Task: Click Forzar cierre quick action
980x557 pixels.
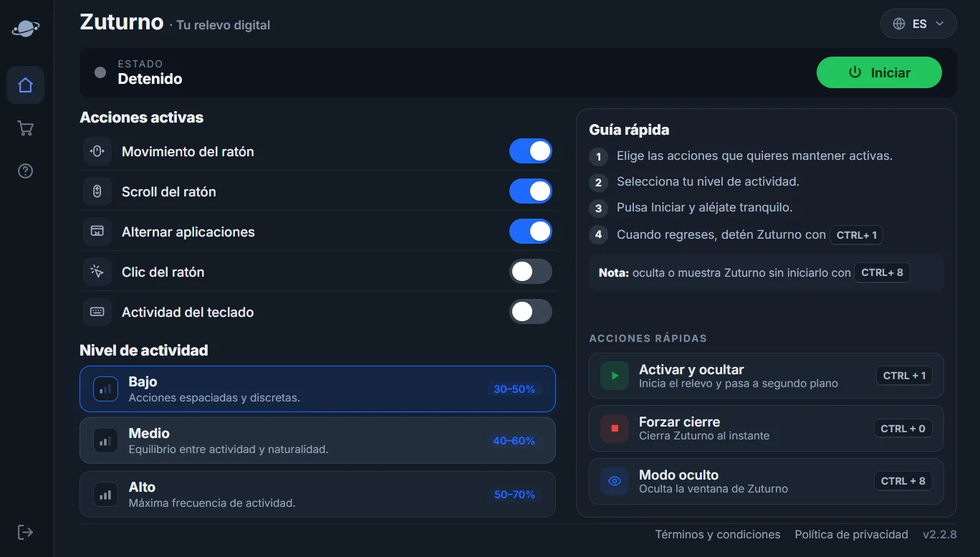Action: click(766, 429)
